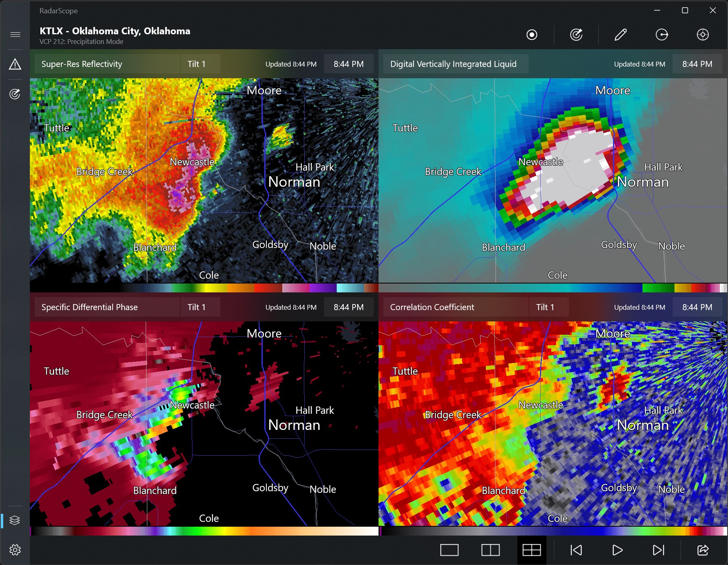The image size is (728, 565).
Task: Open the Super-Res Reflectivity product selector
Action: point(82,64)
